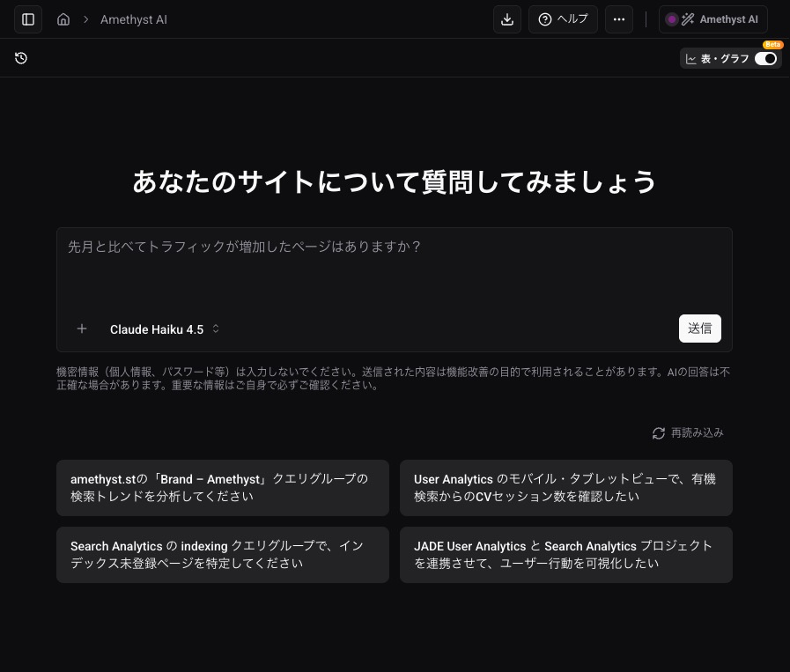Click the 送信 send button
790x672 pixels.
(700, 329)
